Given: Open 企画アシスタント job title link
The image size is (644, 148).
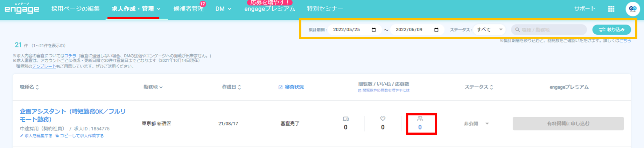Looking at the screenshot, I should (x=73, y=115).
